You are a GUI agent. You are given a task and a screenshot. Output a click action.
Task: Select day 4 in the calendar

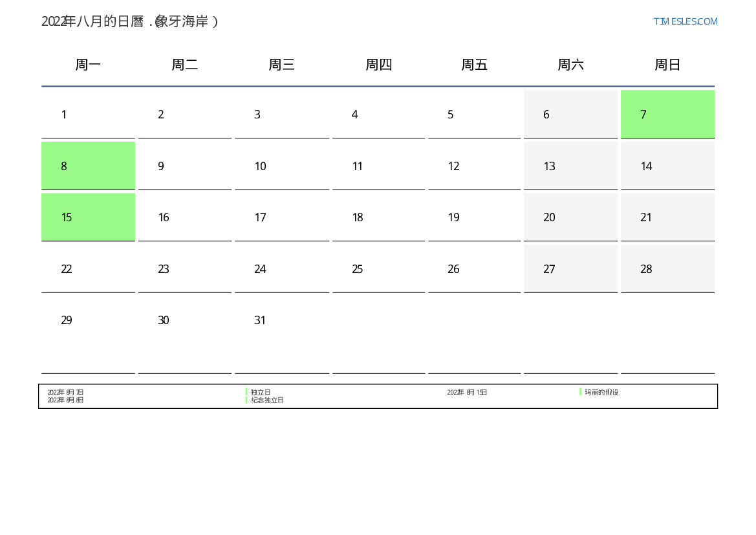pos(378,115)
